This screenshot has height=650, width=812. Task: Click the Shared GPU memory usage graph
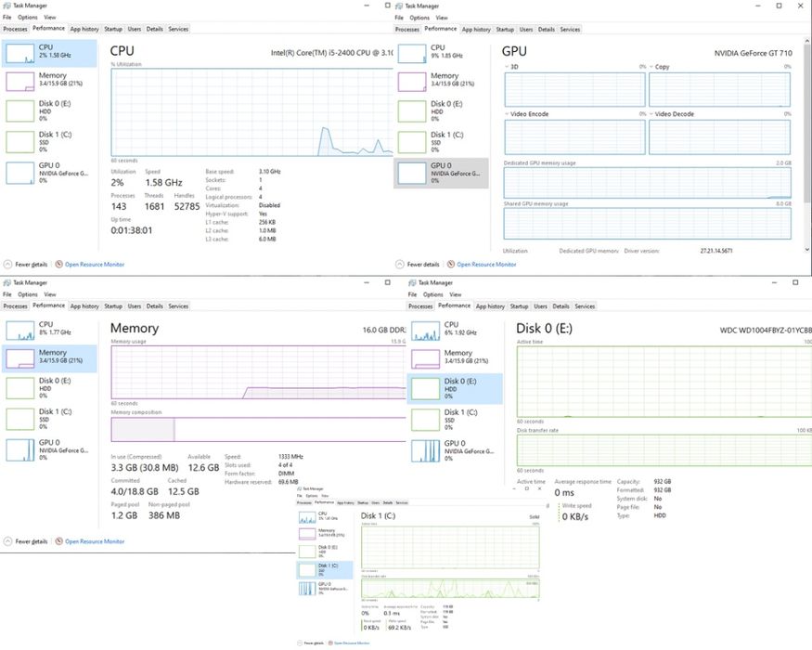click(x=648, y=224)
